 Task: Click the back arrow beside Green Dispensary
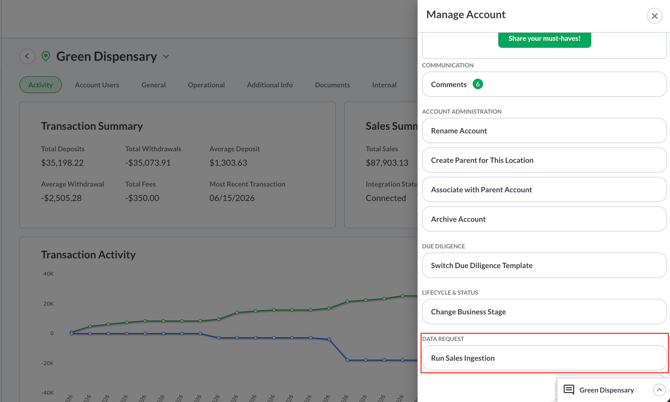(27, 56)
